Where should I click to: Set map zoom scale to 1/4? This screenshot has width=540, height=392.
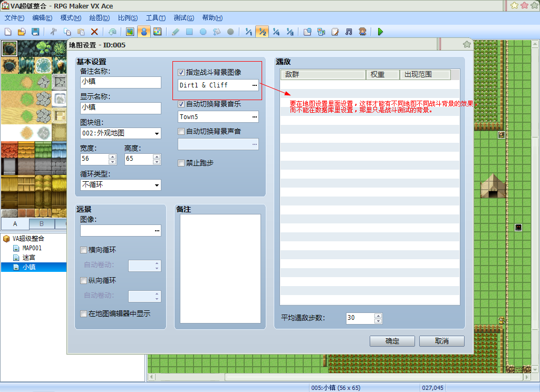pyautogui.click(x=276, y=32)
